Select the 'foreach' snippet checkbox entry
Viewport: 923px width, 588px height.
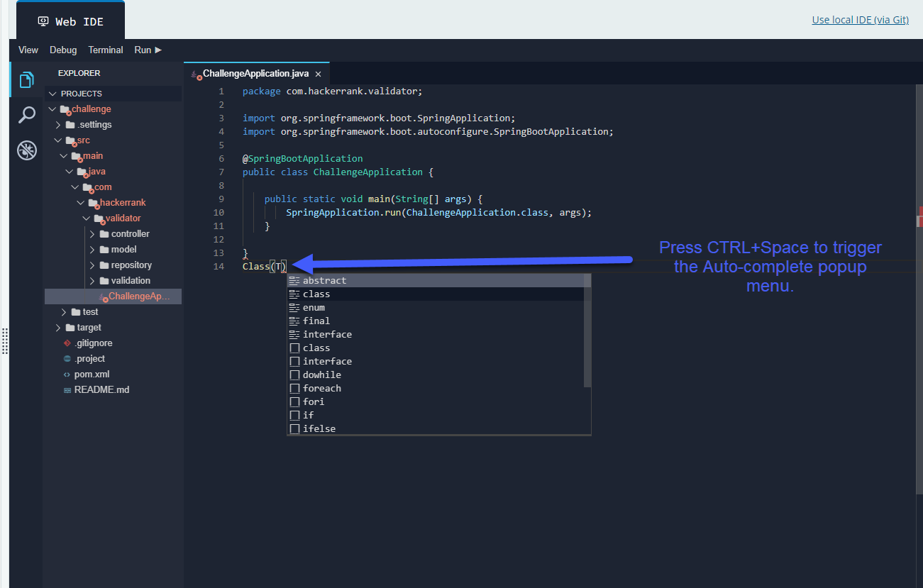294,388
